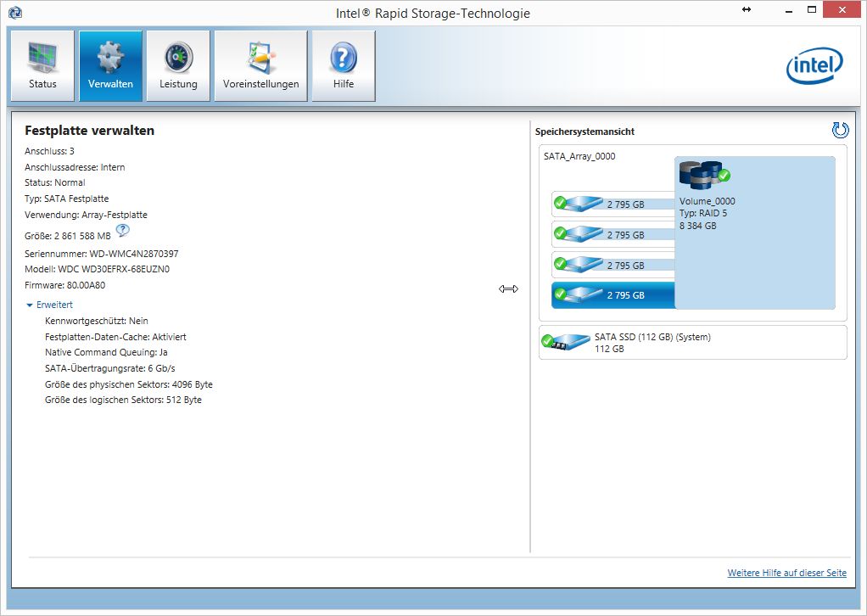Viewport: 867px width, 616px height.
Task: Switch to the Verwalten tab
Action: pos(110,66)
